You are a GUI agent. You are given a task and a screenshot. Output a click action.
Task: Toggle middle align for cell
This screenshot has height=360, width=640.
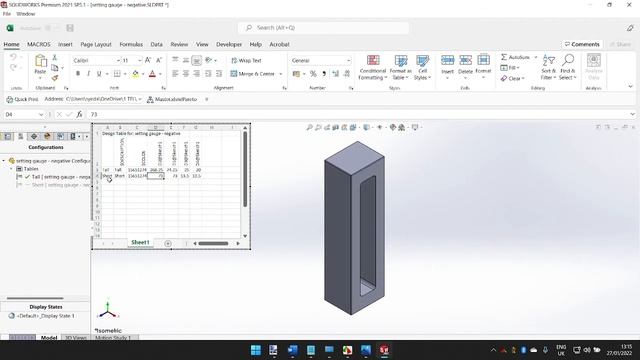coord(186,60)
